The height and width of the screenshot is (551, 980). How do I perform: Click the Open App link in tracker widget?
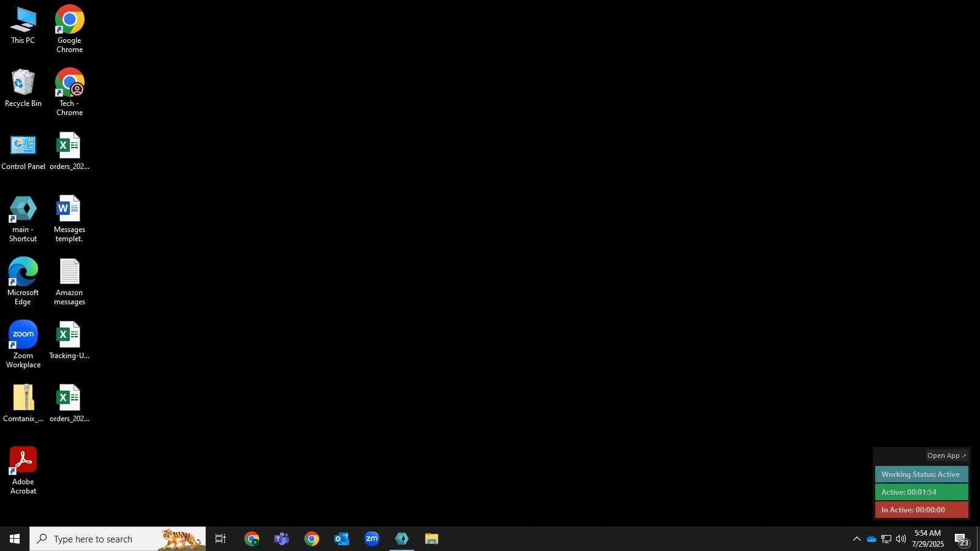(x=946, y=455)
